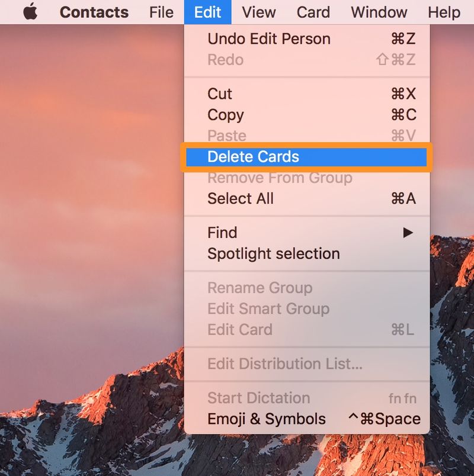
Task: Open the Apple logo menu
Action: [x=30, y=12]
